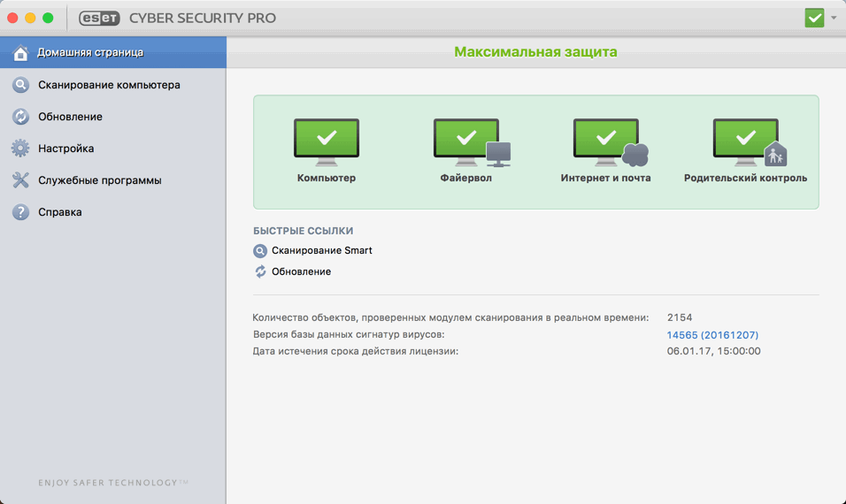Click the wrench tools icon in sidebar

[20, 180]
